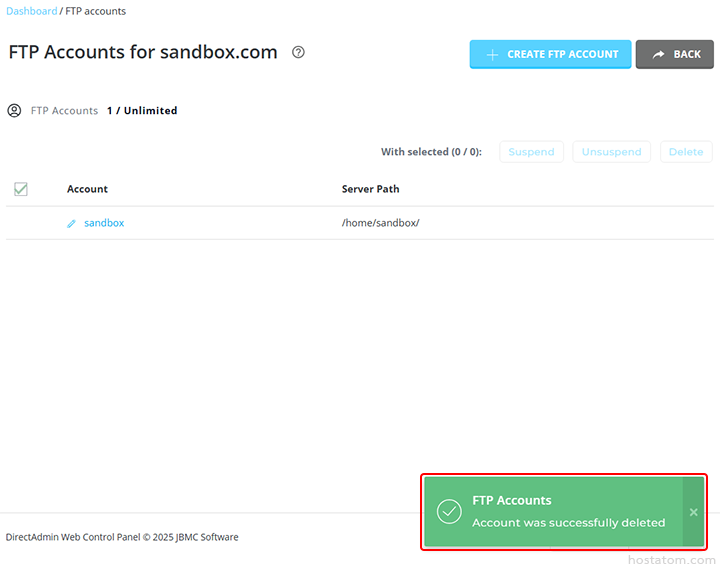Viewport: 720px width, 568px height.
Task: Toggle the select-all accounts checkbox
Action: [x=21, y=189]
